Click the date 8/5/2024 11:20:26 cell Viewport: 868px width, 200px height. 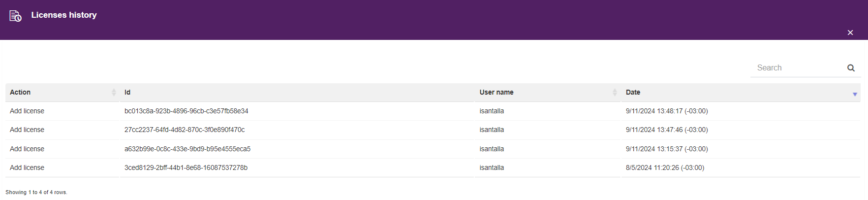click(x=665, y=167)
